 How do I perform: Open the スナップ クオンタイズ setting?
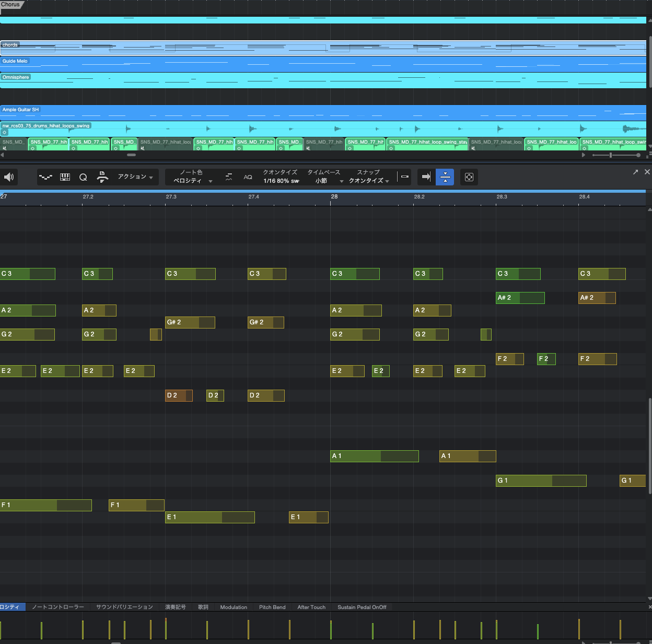click(x=368, y=181)
